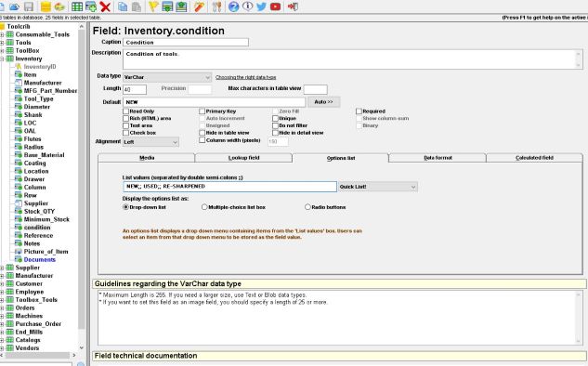Open the Data type dropdown
Viewport: 588px width, 366px height.
tap(167, 77)
